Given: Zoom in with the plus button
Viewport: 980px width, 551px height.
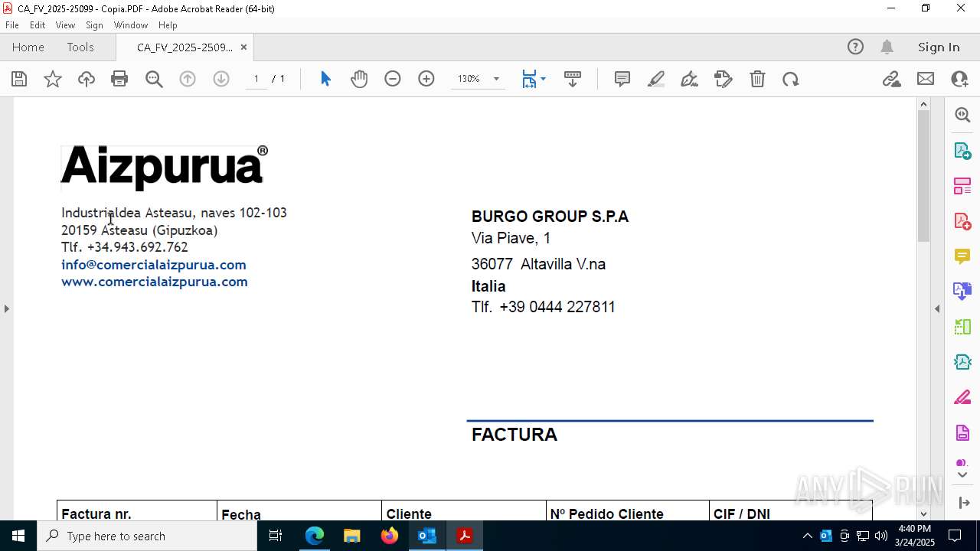Looking at the screenshot, I should (426, 79).
